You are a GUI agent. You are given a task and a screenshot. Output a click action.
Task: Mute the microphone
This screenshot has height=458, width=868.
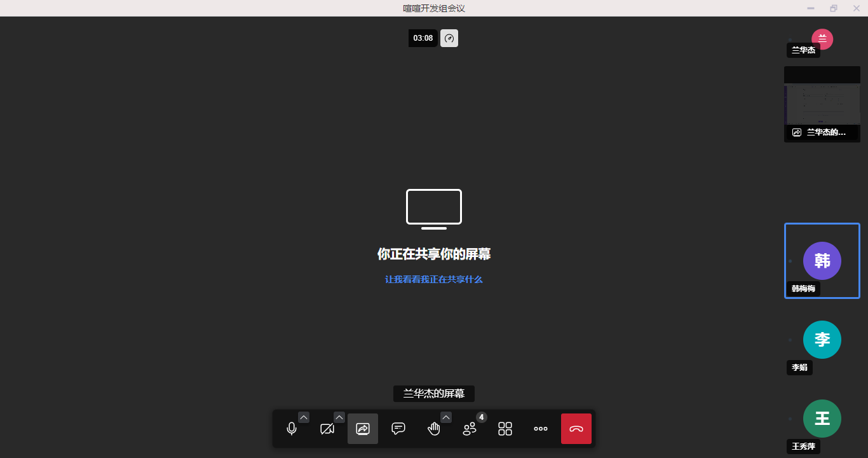point(292,429)
